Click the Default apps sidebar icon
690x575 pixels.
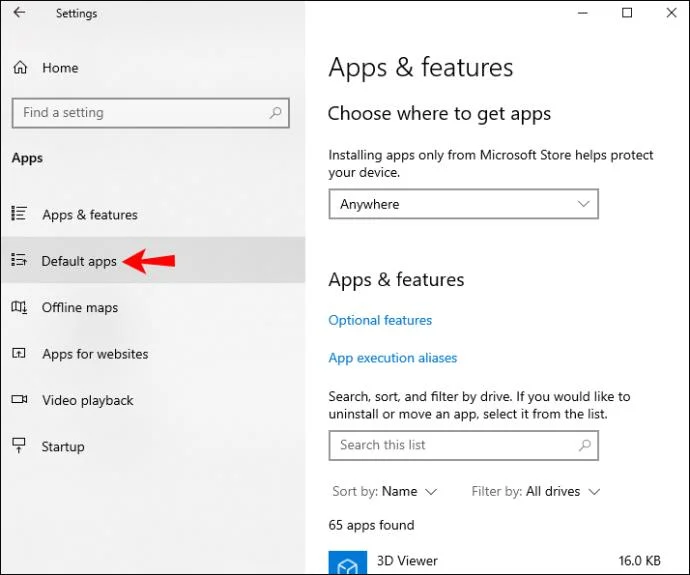point(19,260)
